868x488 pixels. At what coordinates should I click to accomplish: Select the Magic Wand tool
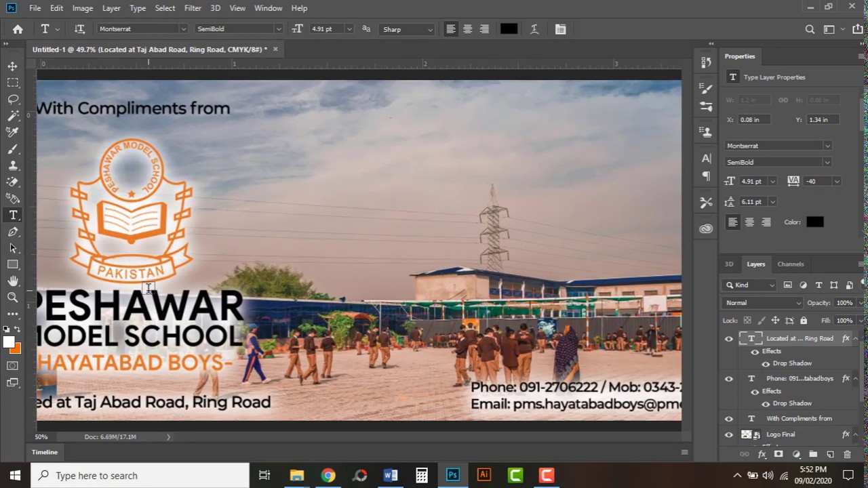coord(13,116)
